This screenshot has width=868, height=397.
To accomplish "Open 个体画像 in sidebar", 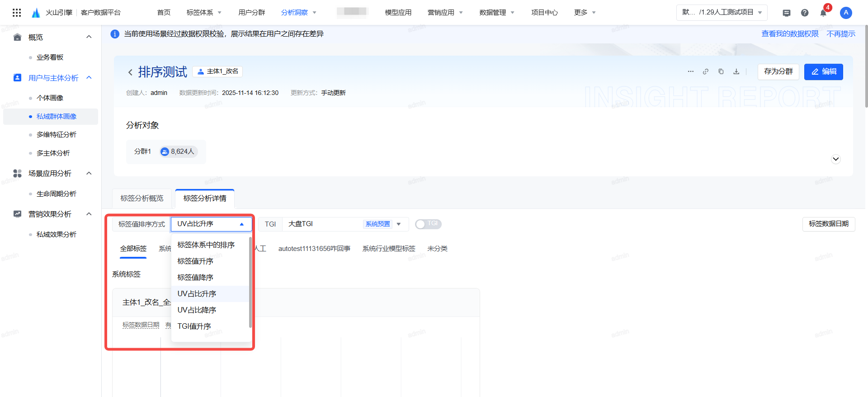I will [50, 98].
